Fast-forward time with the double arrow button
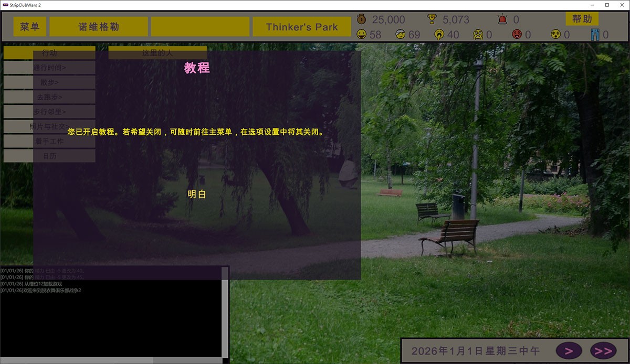Viewport: 630px width, 364px height. point(603,350)
